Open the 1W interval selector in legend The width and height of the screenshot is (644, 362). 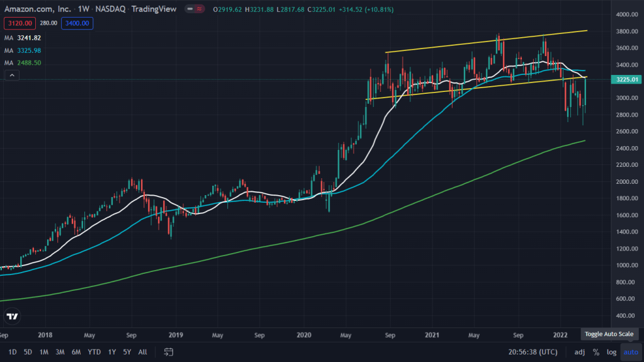[83, 10]
